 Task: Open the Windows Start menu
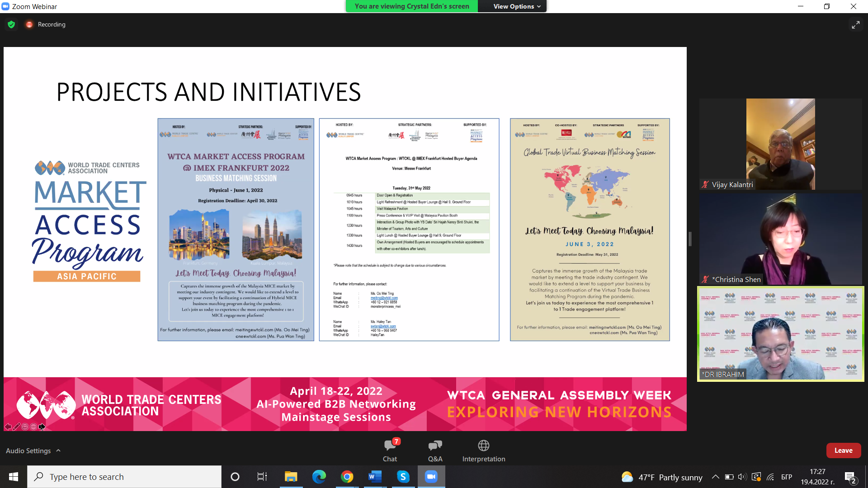pos(14,477)
